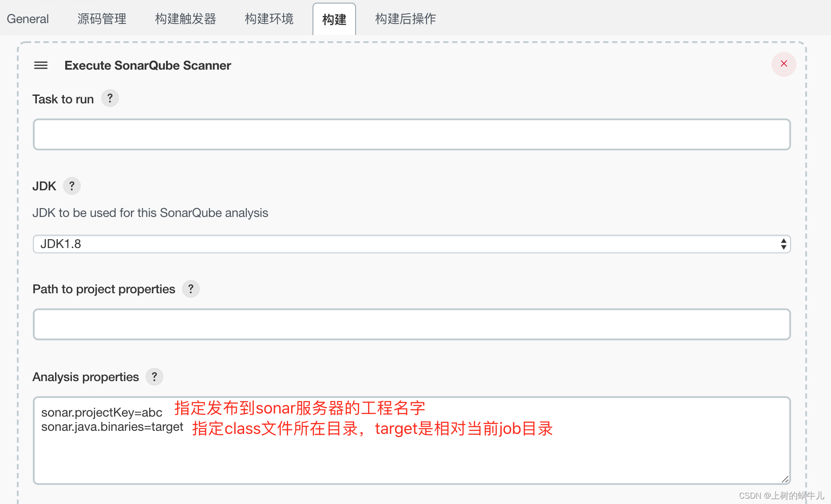The width and height of the screenshot is (831, 504).
Task: Click the sonar.projectKey=abc line
Action: (x=102, y=413)
